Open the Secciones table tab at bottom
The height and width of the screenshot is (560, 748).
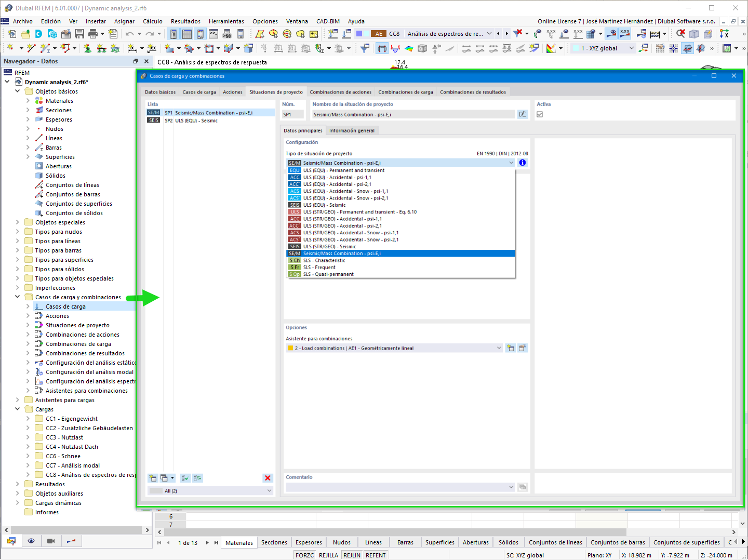pyautogui.click(x=274, y=542)
